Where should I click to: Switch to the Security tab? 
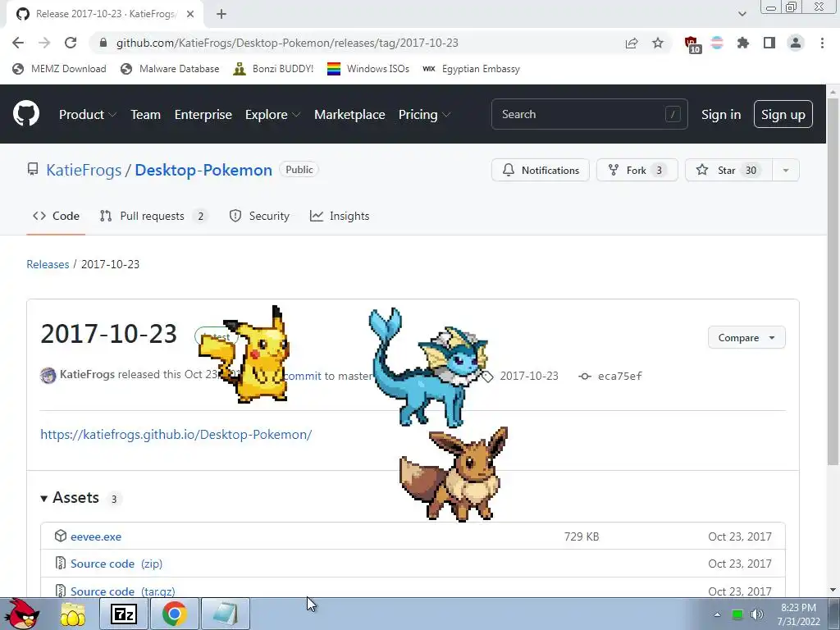point(259,216)
